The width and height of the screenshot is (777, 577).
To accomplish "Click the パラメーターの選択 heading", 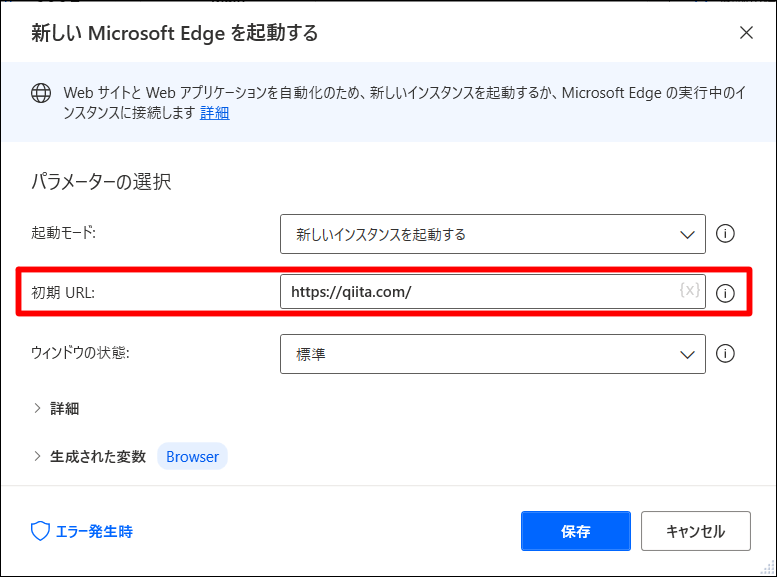I will 102,181.
